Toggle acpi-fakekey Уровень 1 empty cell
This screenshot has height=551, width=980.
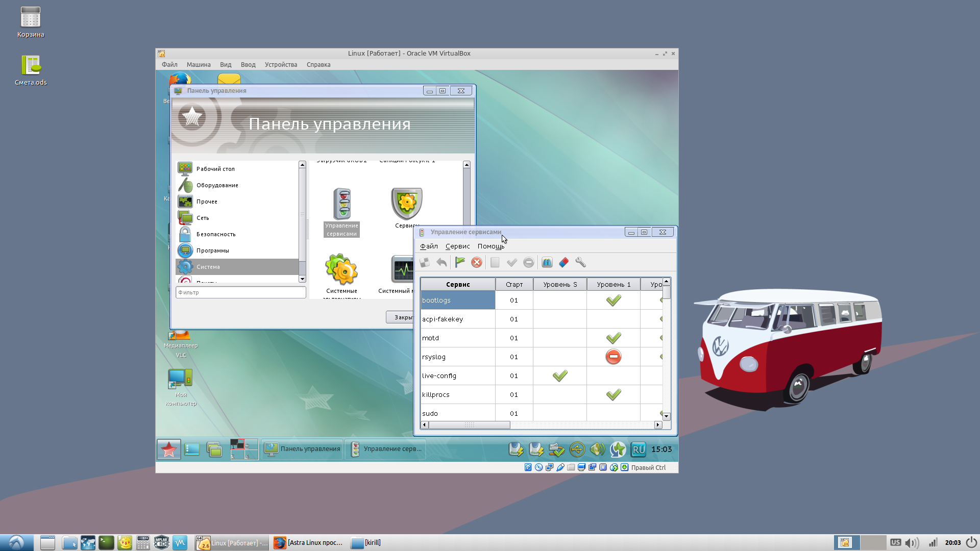coord(614,319)
